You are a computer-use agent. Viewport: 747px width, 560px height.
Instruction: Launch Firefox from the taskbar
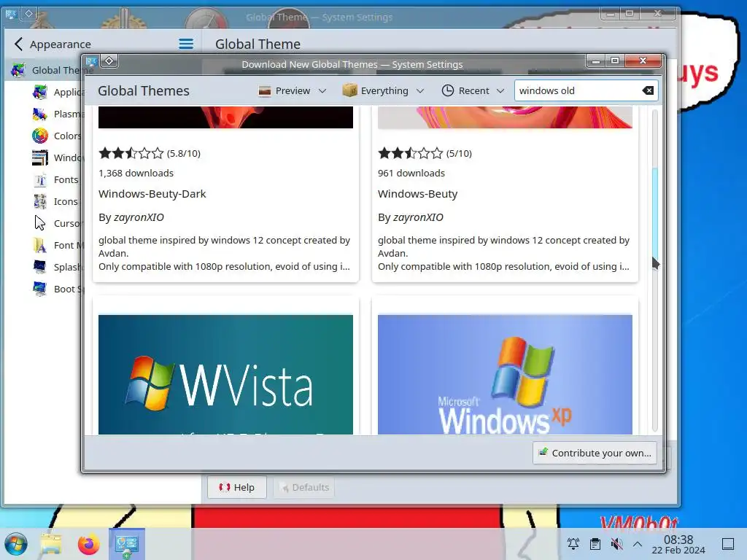(88, 544)
